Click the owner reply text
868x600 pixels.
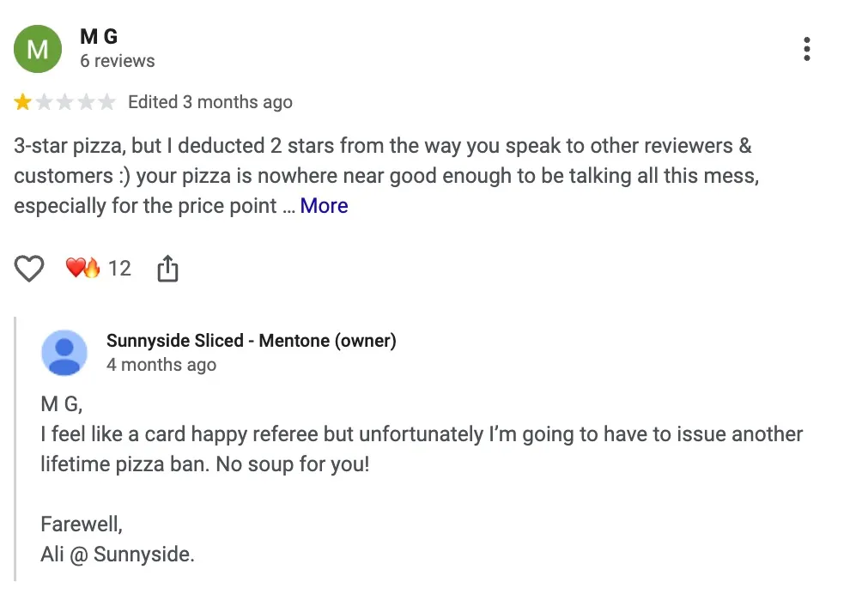[x=421, y=449]
